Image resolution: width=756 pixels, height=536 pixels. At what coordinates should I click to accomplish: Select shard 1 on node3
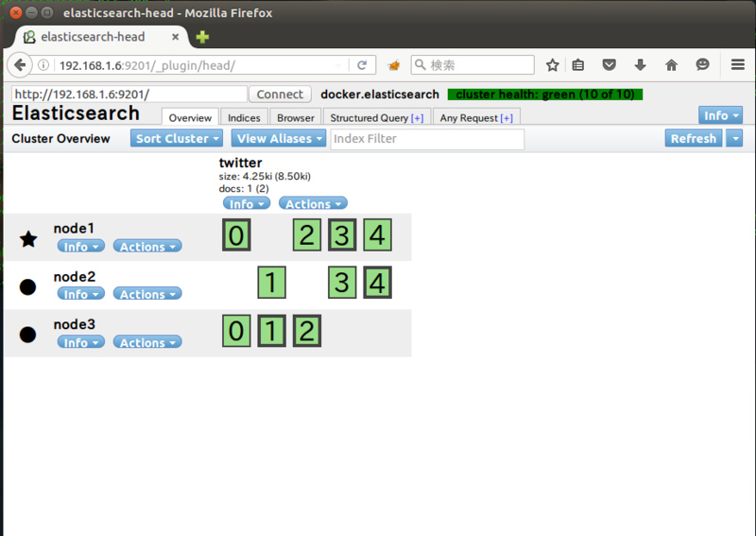[272, 331]
